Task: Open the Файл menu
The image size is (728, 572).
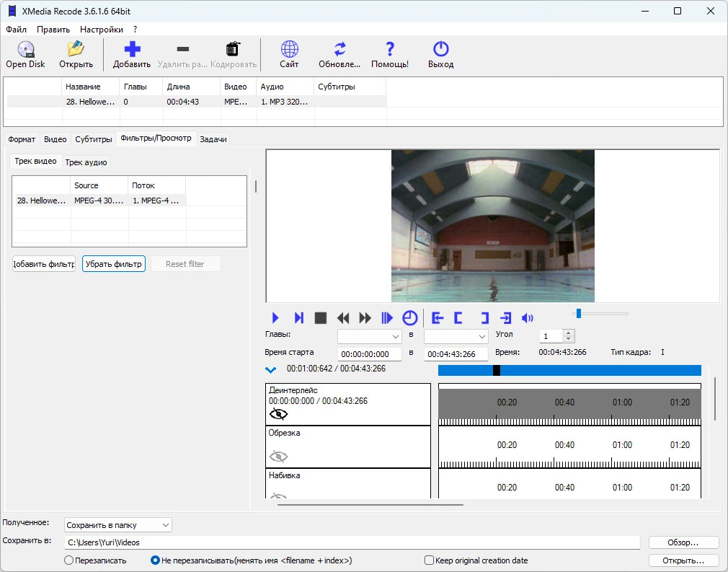Action: point(17,30)
